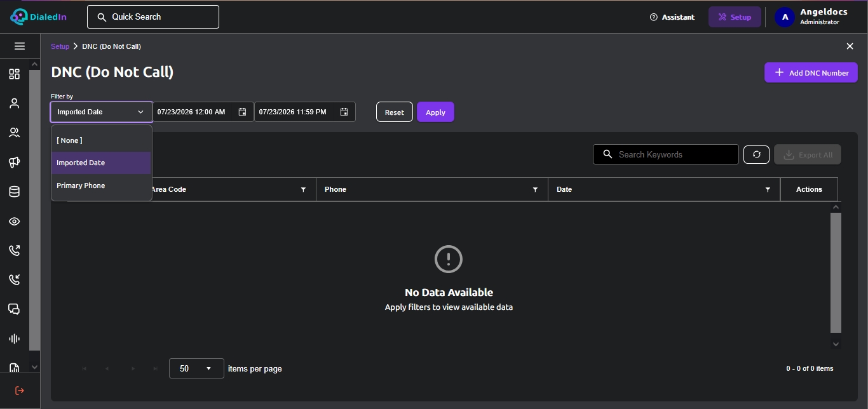
Task: Open the campaigns megaphone icon in sidebar
Action: (x=14, y=163)
